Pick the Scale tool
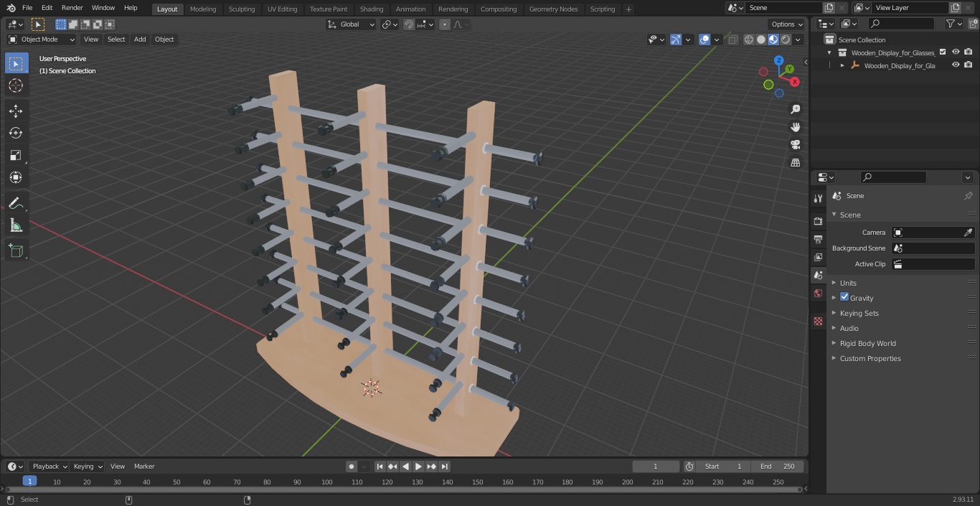Image resolution: width=980 pixels, height=506 pixels. pyautogui.click(x=16, y=155)
